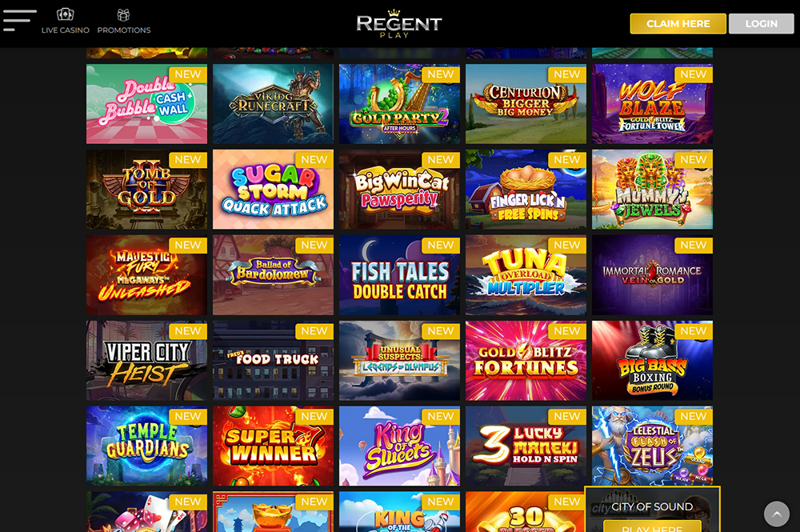Click the scroll-to-top arrow button
Screen dimensions: 800x532
777,514
